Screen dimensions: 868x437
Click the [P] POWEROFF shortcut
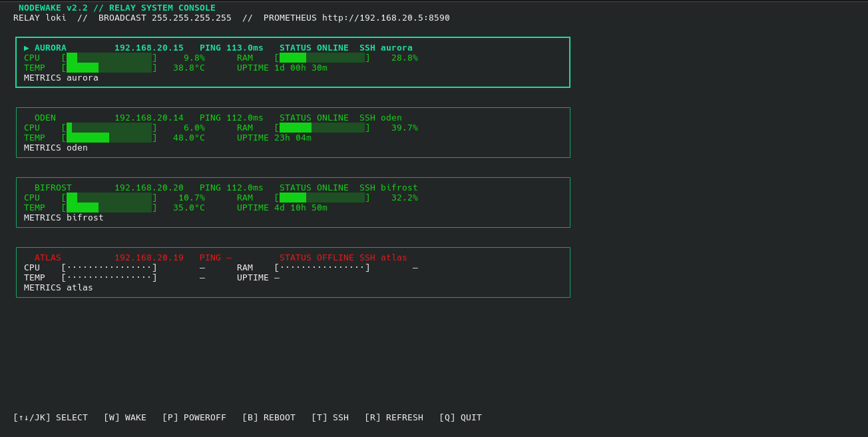[x=194, y=418]
